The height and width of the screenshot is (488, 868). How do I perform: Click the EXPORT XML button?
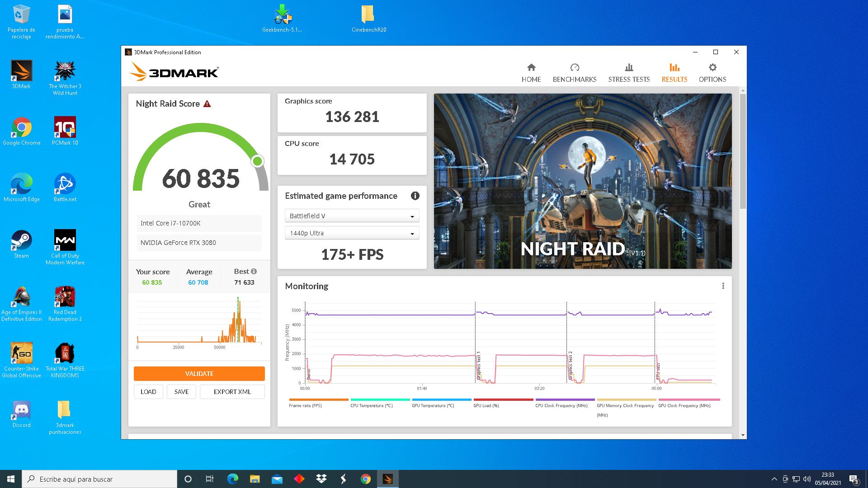coord(232,392)
